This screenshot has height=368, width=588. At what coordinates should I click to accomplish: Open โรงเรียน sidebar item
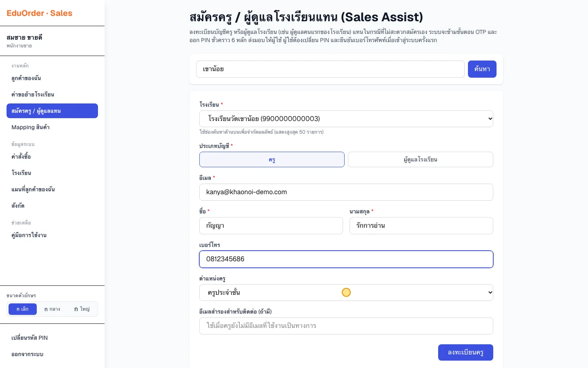(52, 173)
